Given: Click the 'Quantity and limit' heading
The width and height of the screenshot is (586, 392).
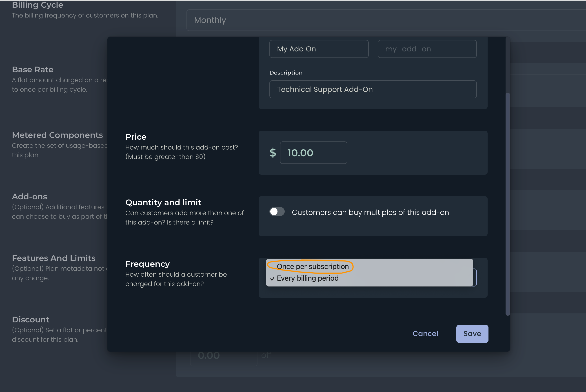Looking at the screenshot, I should (x=163, y=203).
